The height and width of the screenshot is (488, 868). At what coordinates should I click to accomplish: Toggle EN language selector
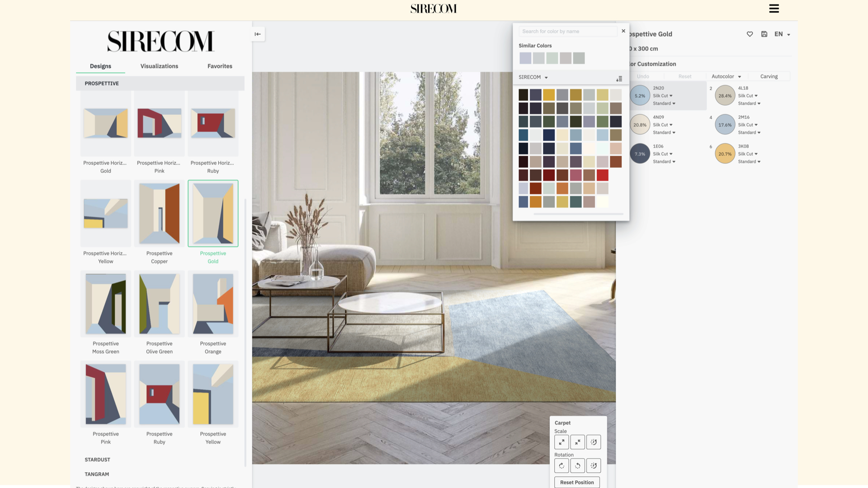pos(782,34)
